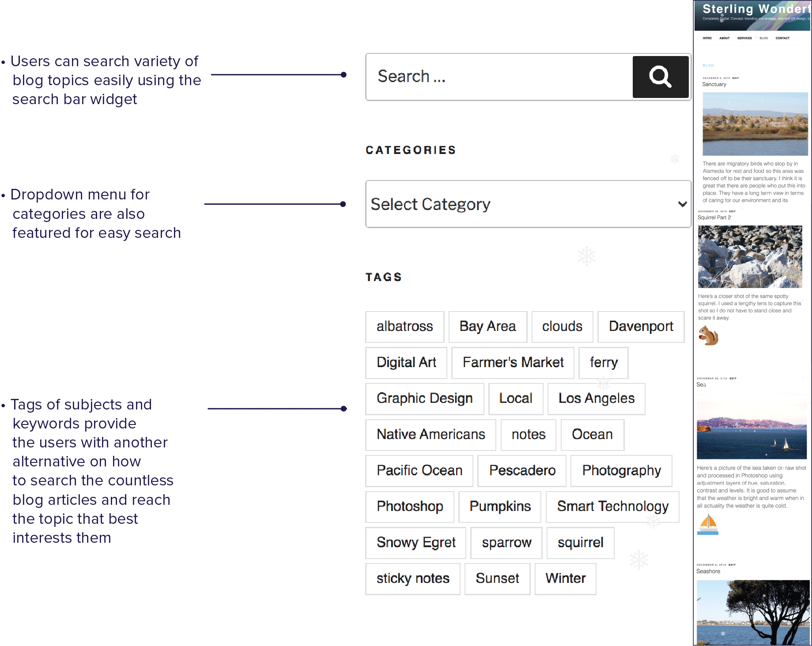Open the Sanctuary post title
Image resolution: width=812 pixels, height=646 pixels.
714,84
